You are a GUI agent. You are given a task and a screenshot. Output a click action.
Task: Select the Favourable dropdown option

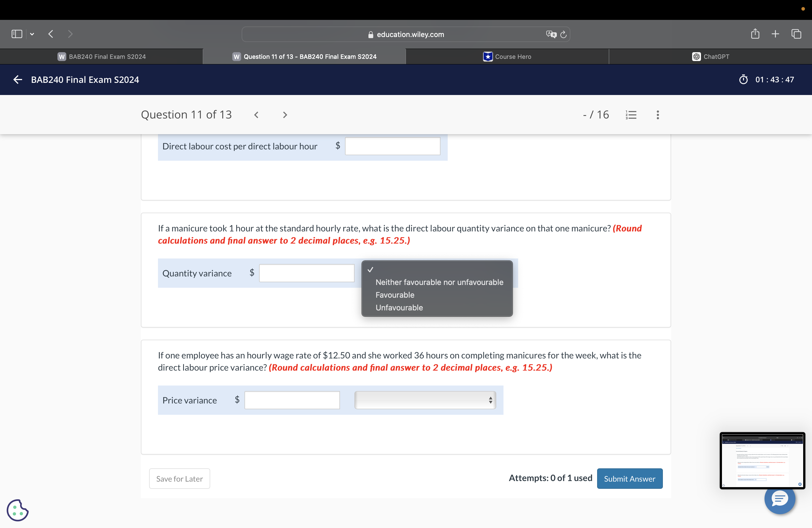[395, 295]
